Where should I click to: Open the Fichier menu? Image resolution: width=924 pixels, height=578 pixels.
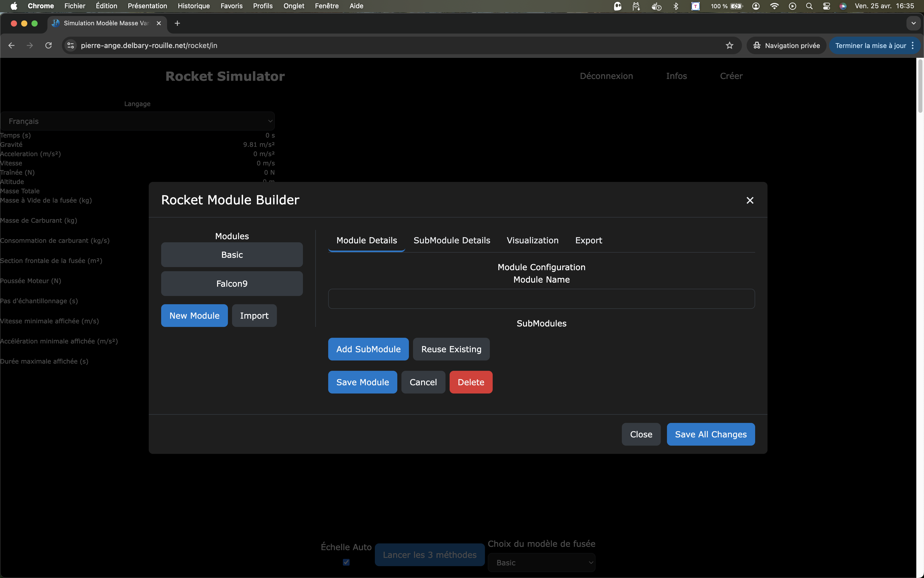(75, 6)
